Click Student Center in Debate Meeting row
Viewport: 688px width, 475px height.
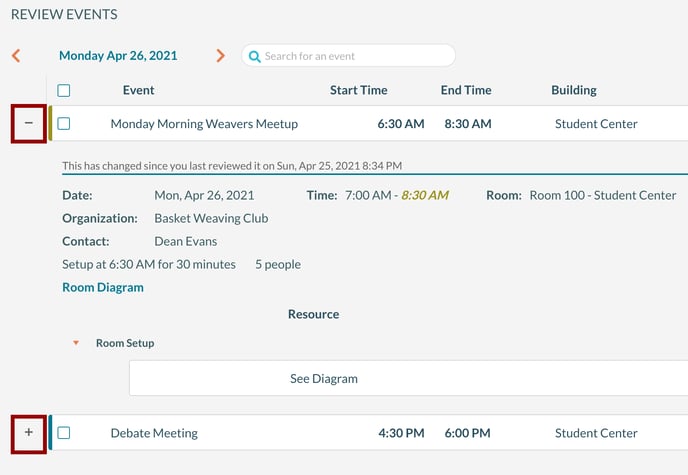[596, 433]
